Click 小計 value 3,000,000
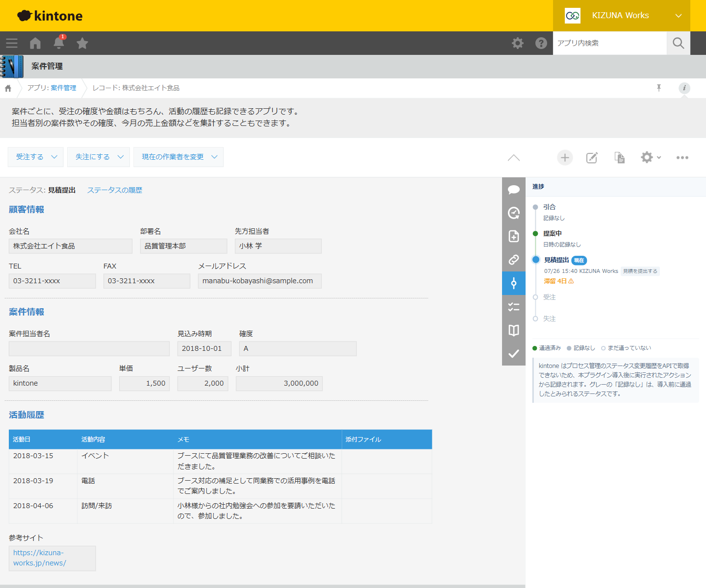This screenshot has height=588, width=706. (279, 383)
